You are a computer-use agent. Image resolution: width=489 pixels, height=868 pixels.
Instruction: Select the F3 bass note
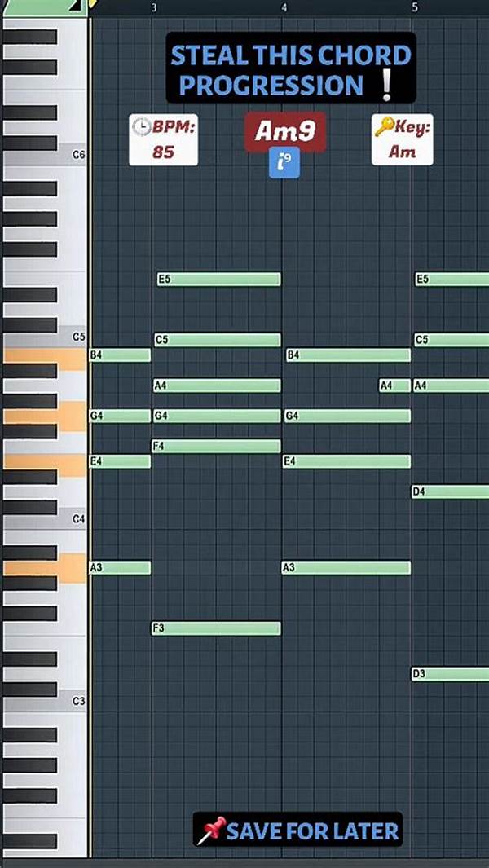pos(216,628)
